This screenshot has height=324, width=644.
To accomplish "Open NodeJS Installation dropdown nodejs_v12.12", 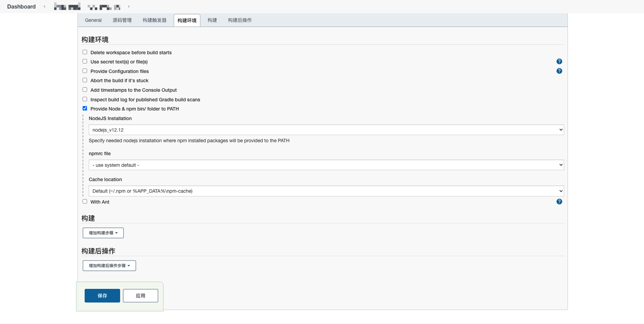I will pos(326,130).
